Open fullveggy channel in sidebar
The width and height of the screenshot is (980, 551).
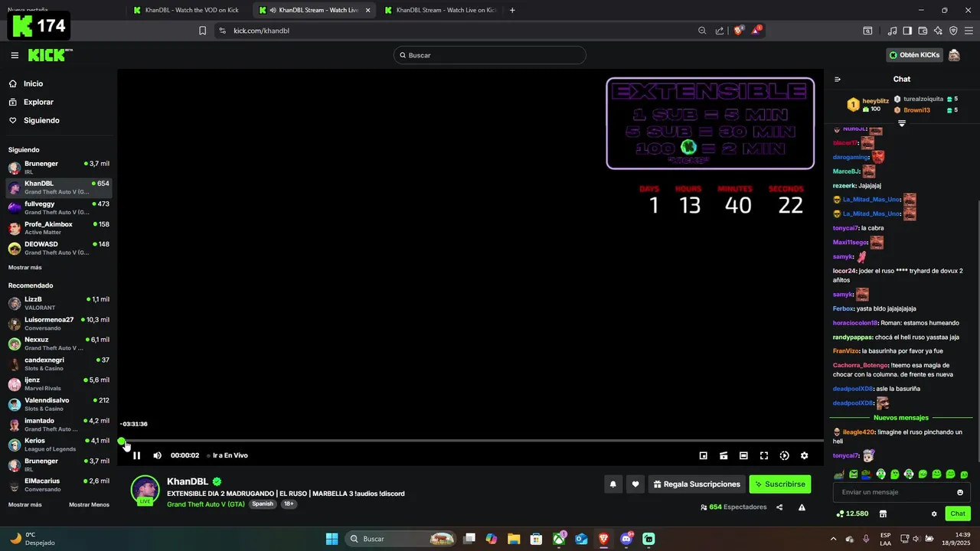tap(59, 208)
